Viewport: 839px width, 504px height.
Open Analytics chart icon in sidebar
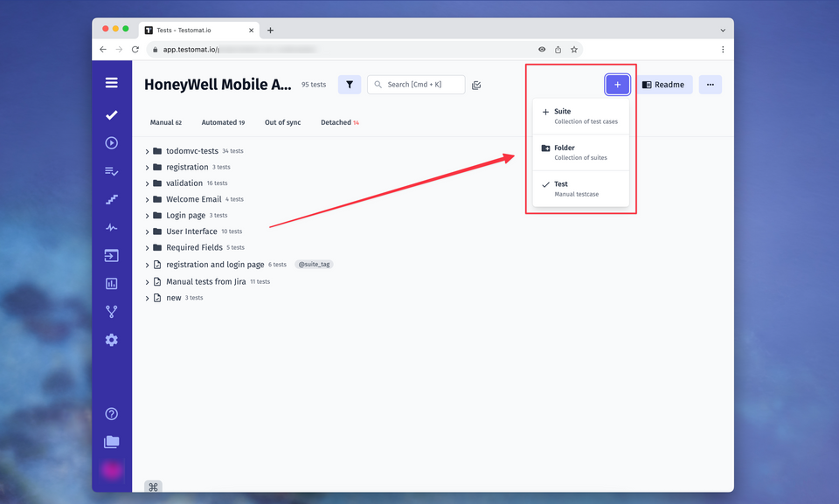pos(111,284)
